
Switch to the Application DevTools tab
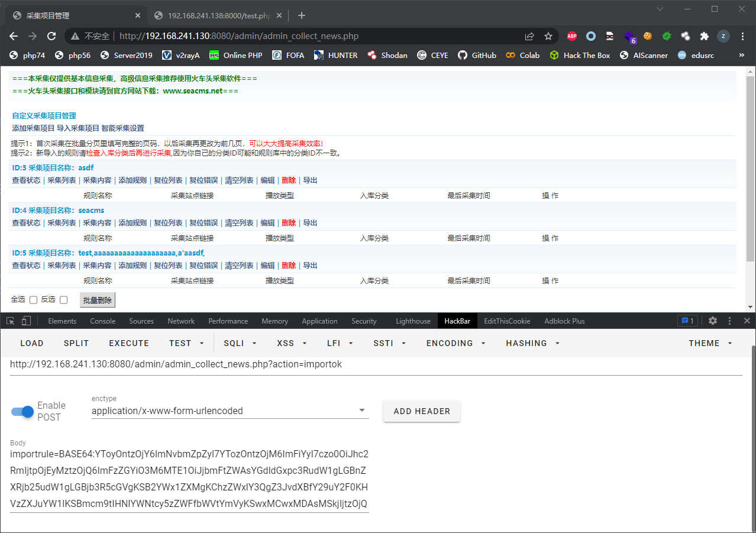pyautogui.click(x=319, y=321)
